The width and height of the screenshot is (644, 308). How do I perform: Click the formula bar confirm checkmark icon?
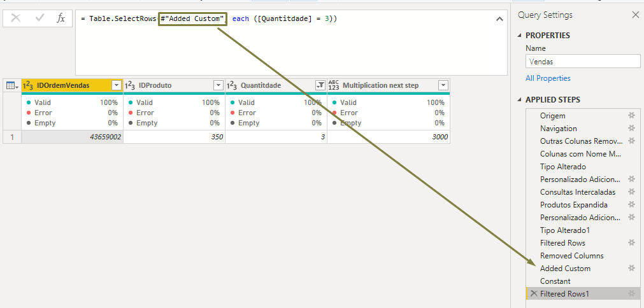pos(39,18)
